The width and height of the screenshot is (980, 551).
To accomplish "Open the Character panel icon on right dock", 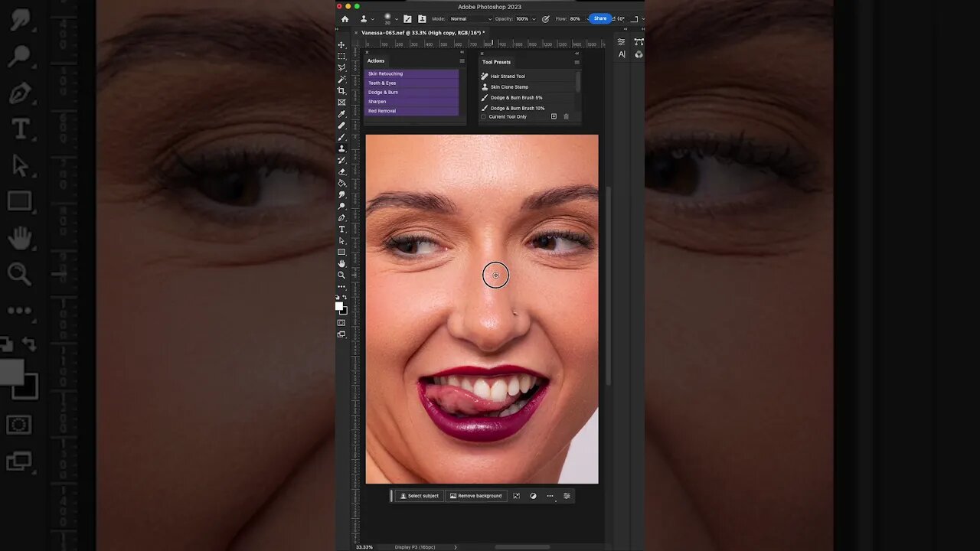I will [x=622, y=54].
